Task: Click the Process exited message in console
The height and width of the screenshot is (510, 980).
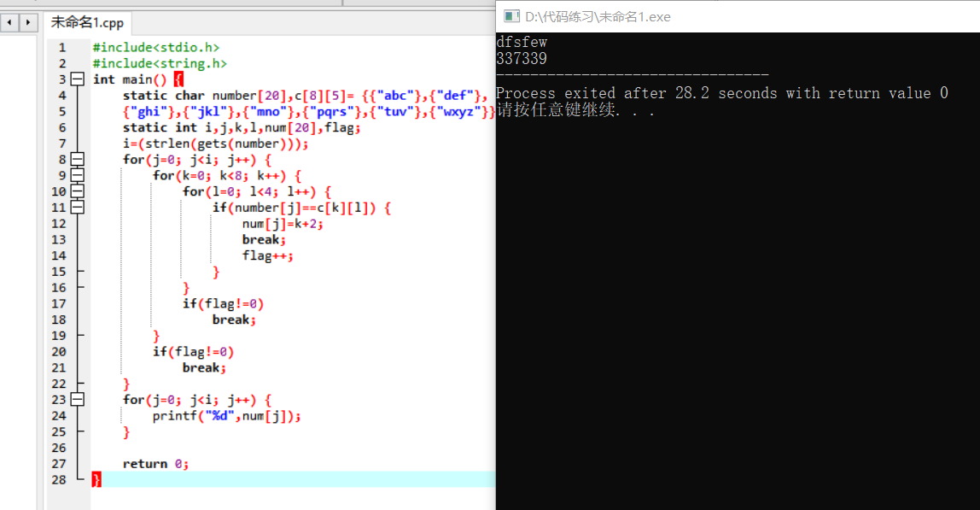Action: (x=722, y=93)
